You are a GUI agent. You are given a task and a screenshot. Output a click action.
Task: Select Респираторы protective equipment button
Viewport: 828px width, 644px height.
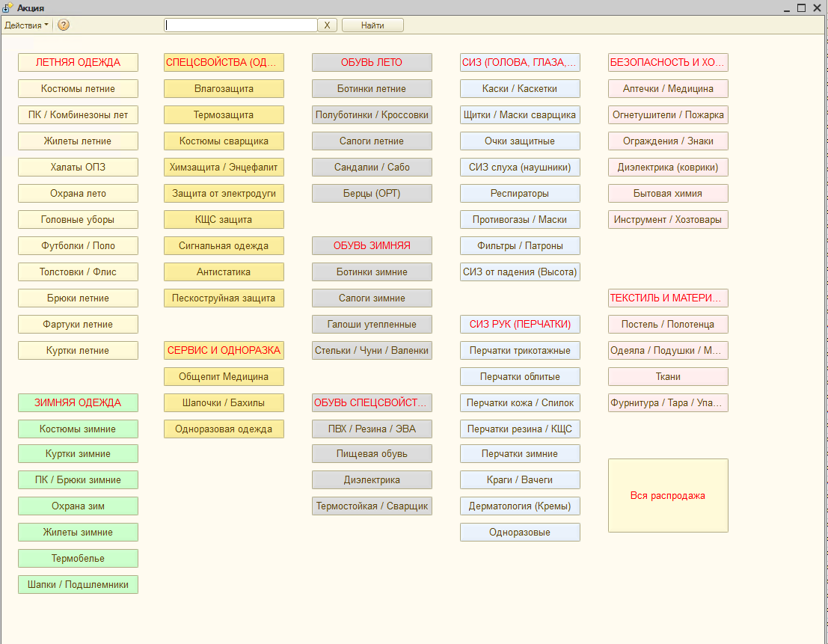coord(520,194)
